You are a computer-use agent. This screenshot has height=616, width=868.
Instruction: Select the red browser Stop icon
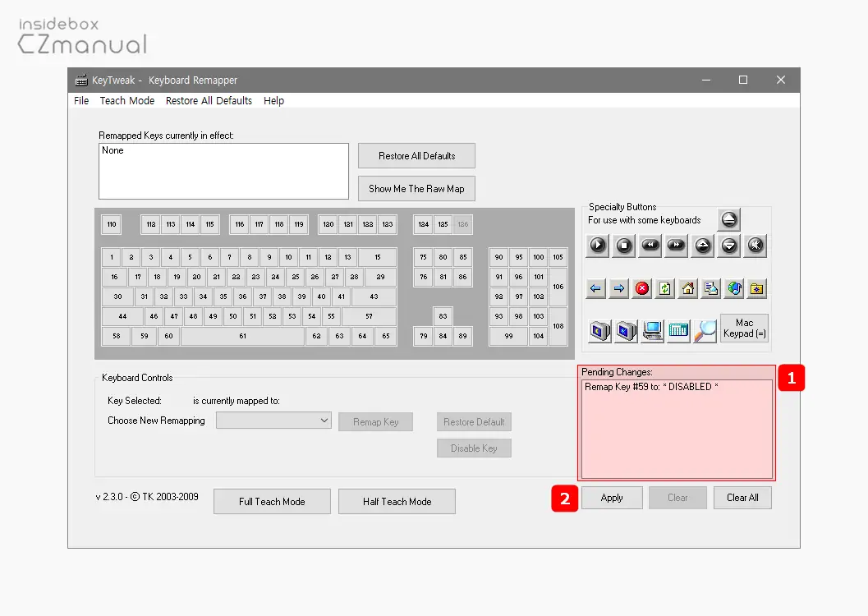642,288
